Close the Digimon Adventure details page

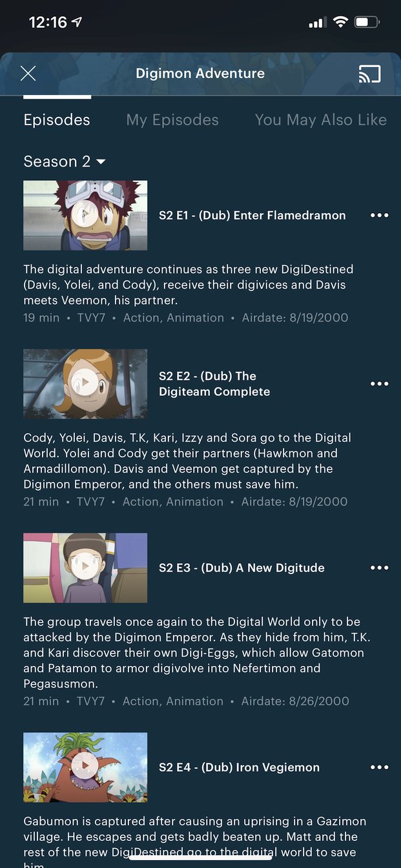tap(28, 74)
